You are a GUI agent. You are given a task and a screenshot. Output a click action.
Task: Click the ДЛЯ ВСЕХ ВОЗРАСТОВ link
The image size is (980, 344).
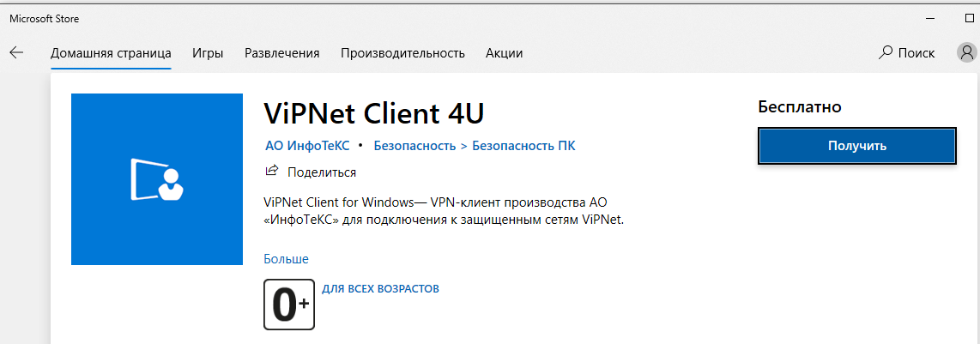click(x=380, y=289)
